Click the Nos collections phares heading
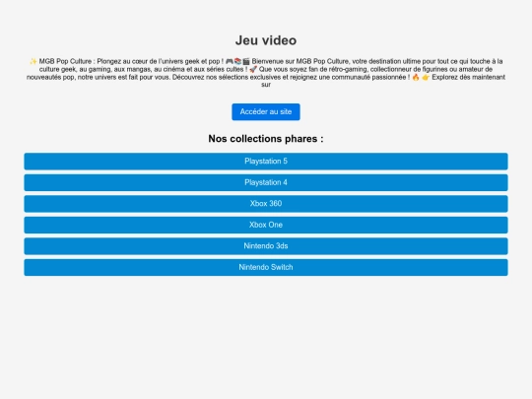The image size is (532, 399). pyautogui.click(x=266, y=139)
